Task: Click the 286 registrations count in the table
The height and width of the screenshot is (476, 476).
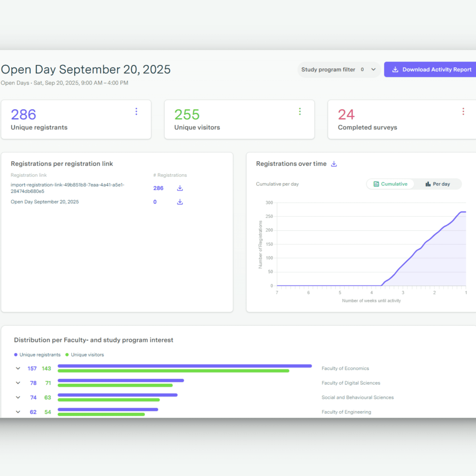Action: 158,188
